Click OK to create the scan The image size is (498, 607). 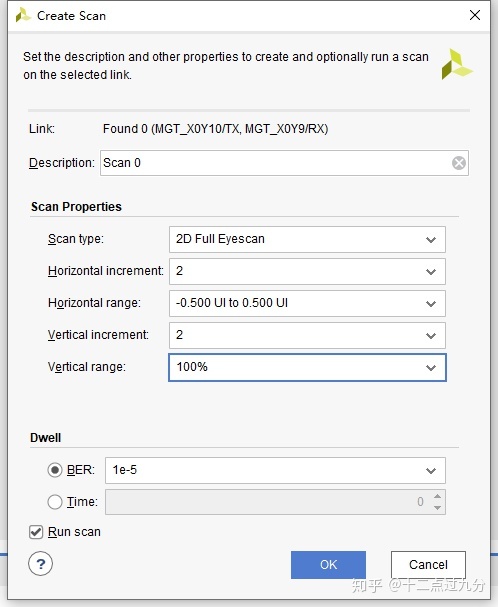[x=328, y=565]
